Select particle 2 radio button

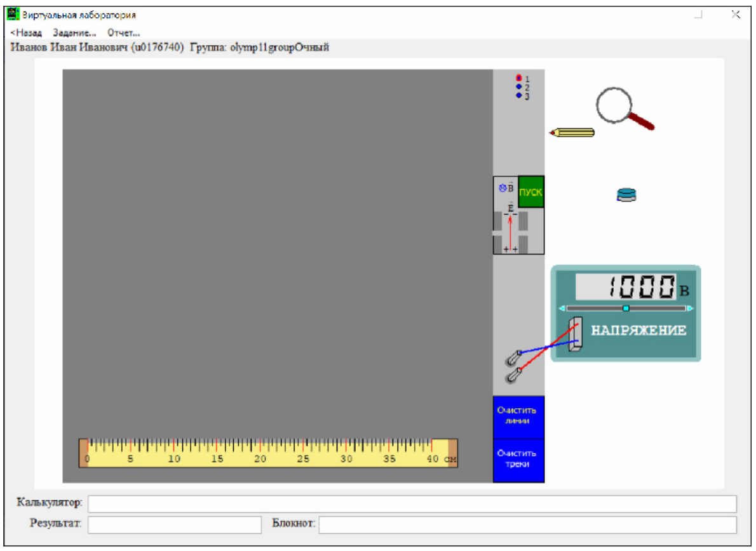click(519, 87)
